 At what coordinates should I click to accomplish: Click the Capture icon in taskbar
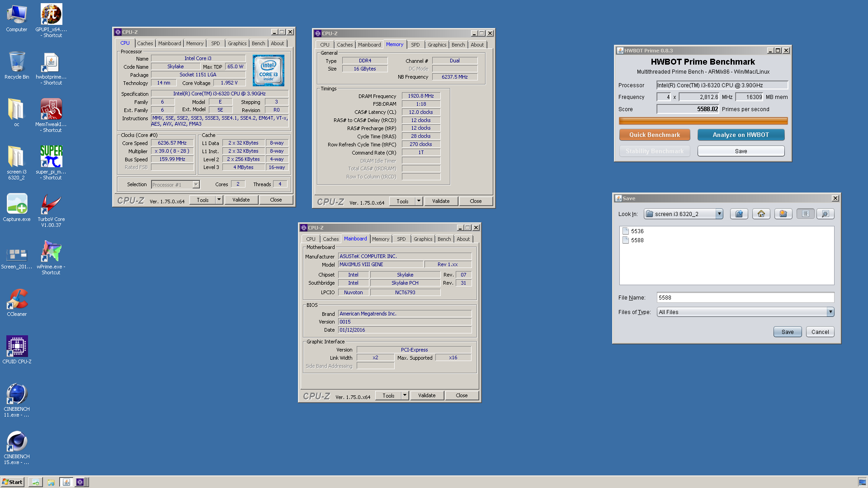coord(35,482)
